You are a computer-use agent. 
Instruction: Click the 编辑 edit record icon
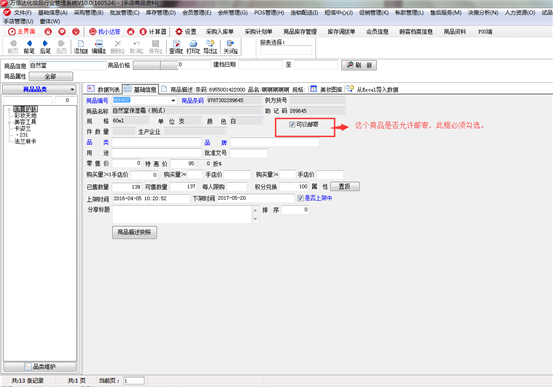click(99, 43)
